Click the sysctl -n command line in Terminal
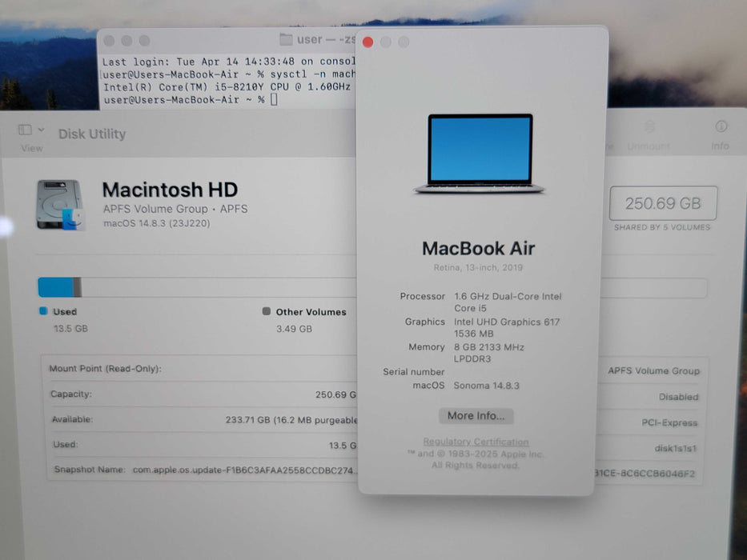 click(229, 74)
